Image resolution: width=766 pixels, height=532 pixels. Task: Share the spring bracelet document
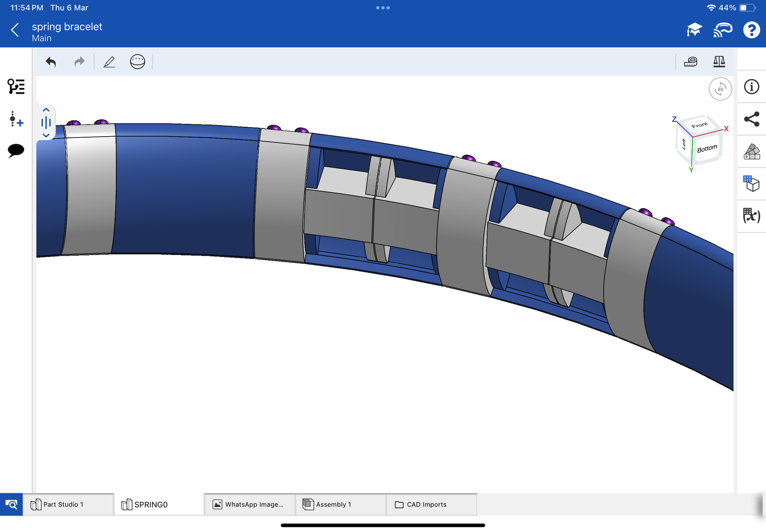point(751,119)
